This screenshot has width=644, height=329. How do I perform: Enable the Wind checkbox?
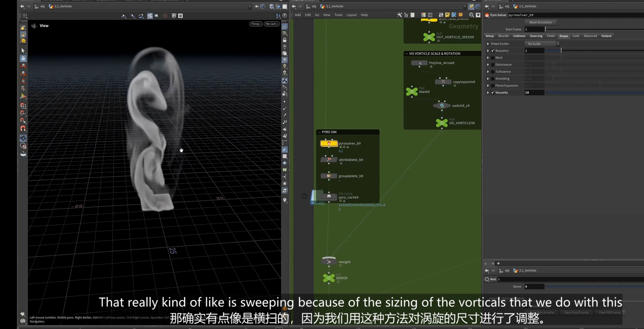(x=493, y=58)
